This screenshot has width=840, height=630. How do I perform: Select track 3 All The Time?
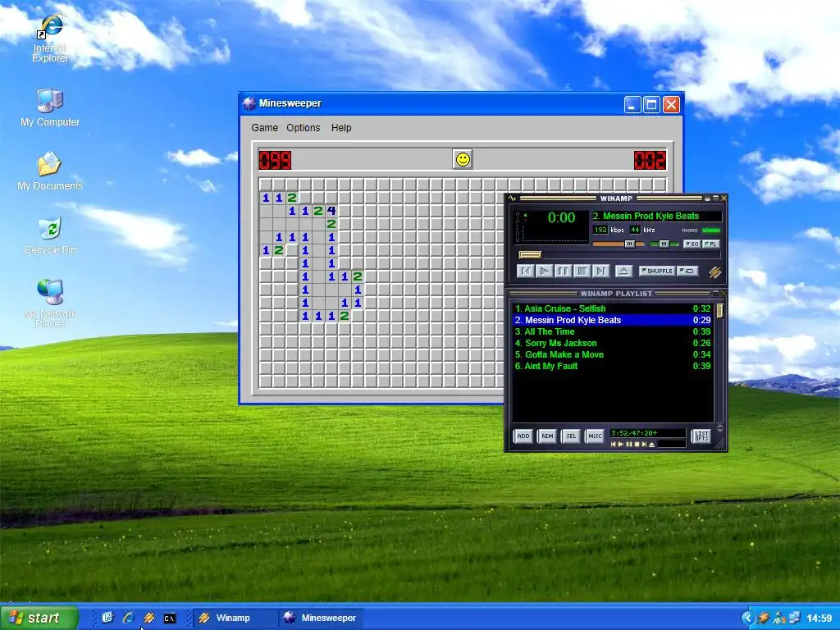[612, 331]
